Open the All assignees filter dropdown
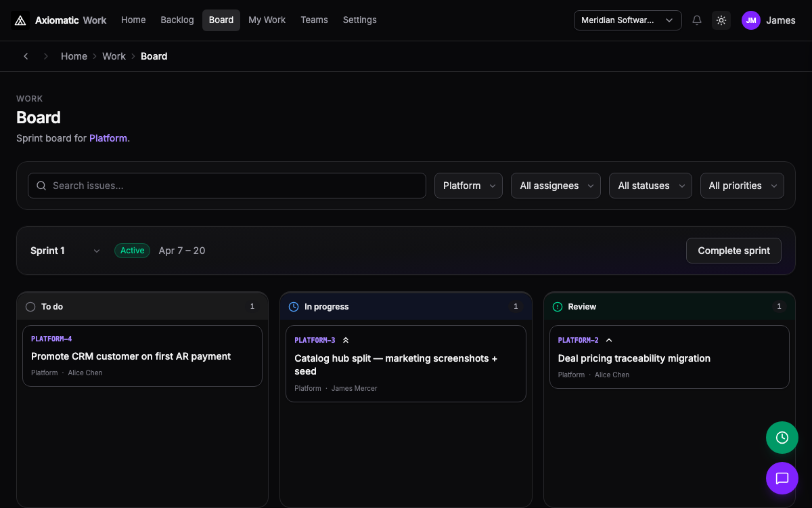 pyautogui.click(x=556, y=186)
